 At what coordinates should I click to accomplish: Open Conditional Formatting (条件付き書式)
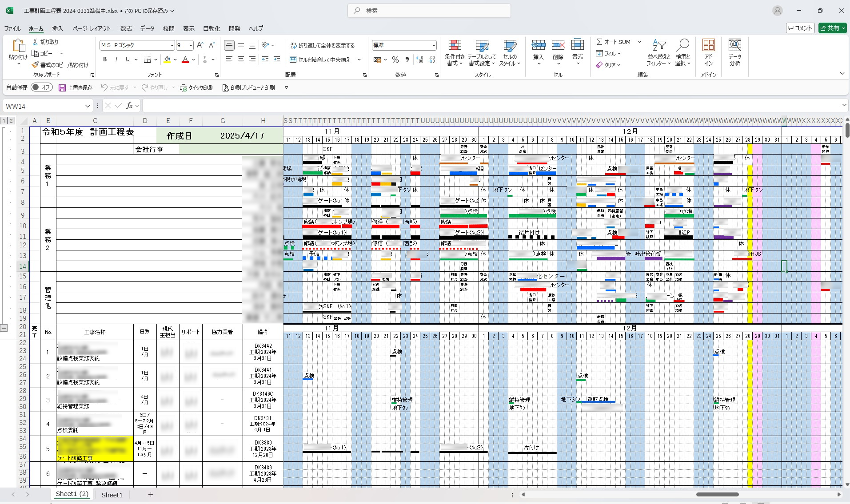click(x=454, y=53)
